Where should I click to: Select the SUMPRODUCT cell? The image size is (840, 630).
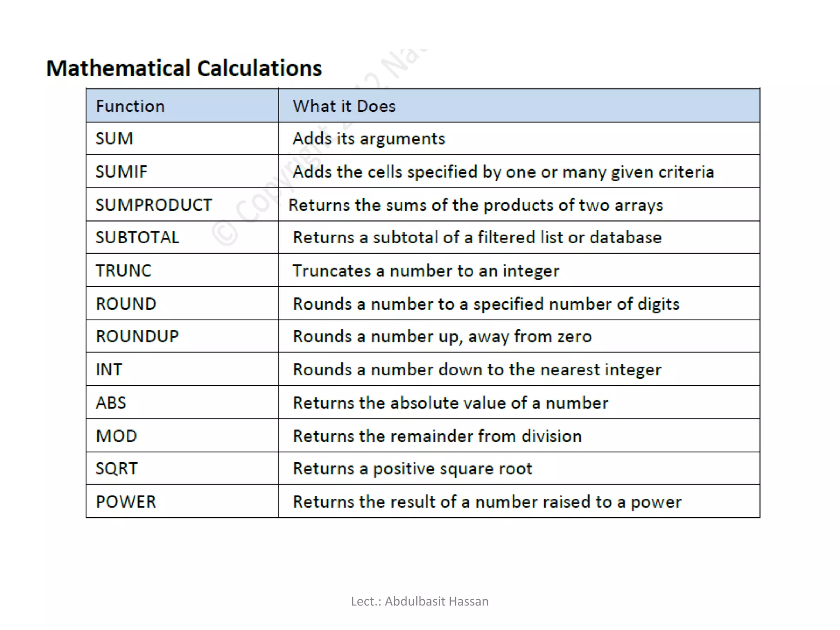[182, 205]
